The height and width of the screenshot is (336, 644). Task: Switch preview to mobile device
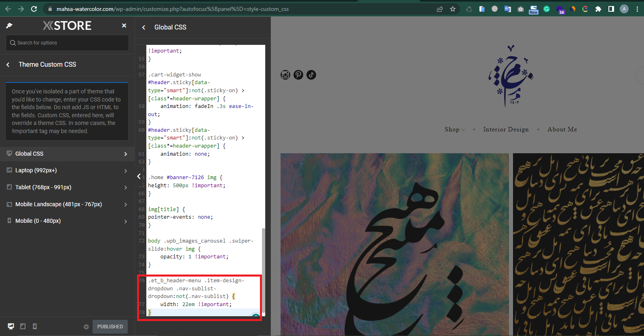click(35, 326)
